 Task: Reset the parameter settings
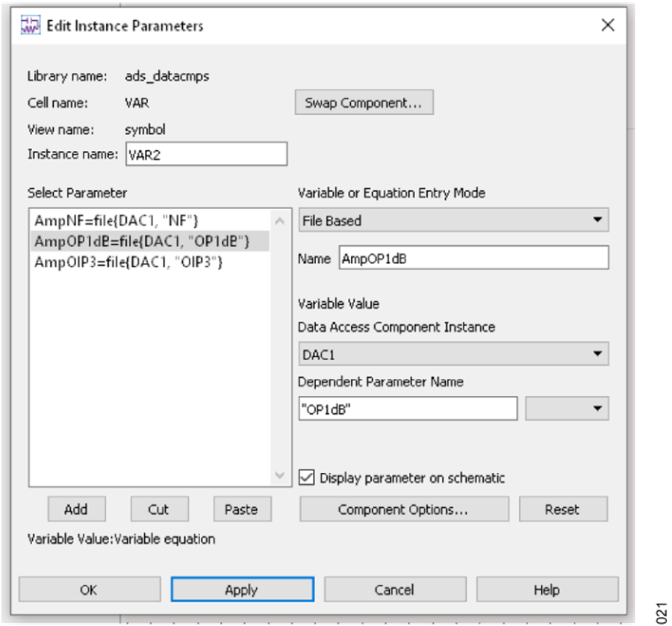tap(563, 509)
